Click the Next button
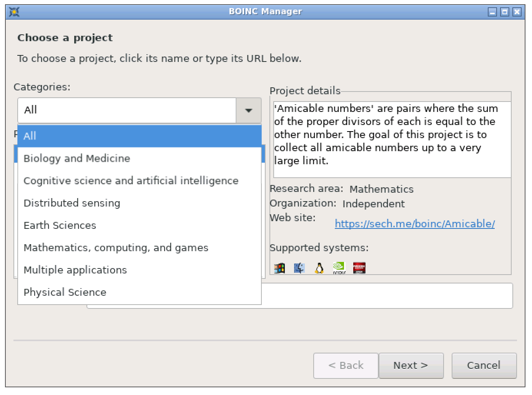Image resolution: width=532 pixels, height=395 pixels. pos(411,365)
